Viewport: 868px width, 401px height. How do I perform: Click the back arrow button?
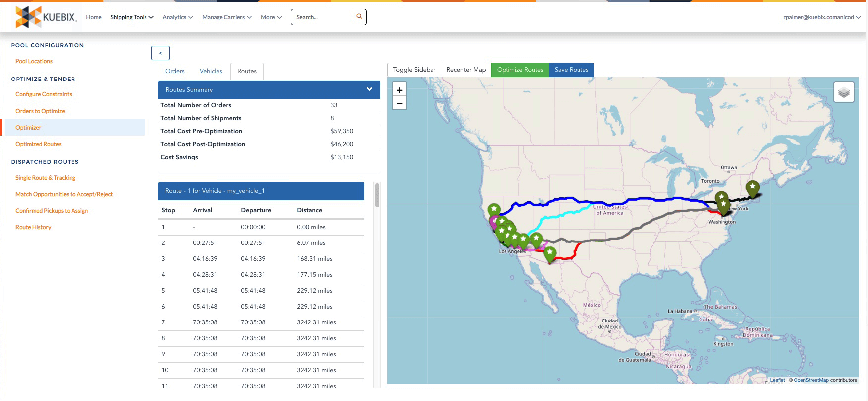[160, 53]
